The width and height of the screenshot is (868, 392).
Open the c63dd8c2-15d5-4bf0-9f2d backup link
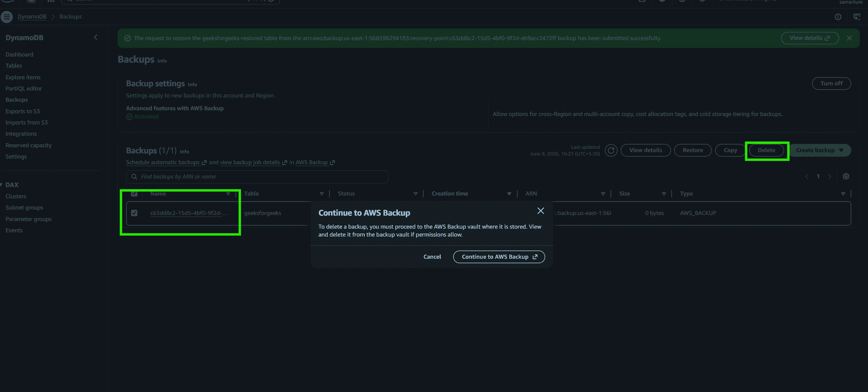click(189, 213)
